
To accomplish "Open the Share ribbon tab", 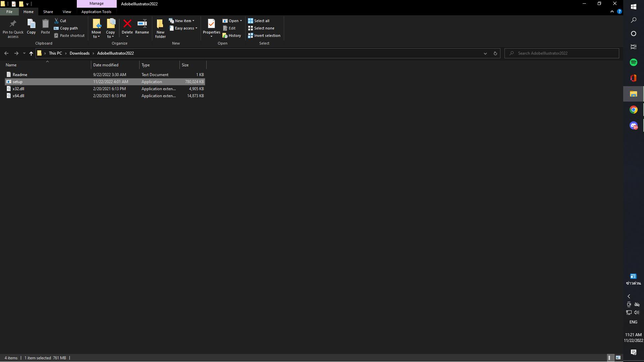I will coord(48,12).
